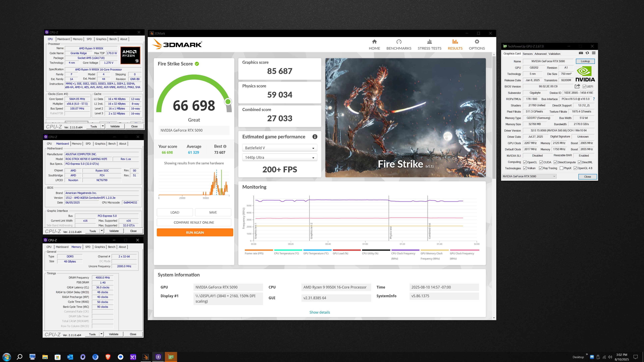Image resolution: width=644 pixels, height=362 pixels.
Task: Click GPU-Z refresh icon
Action: tap(587, 53)
